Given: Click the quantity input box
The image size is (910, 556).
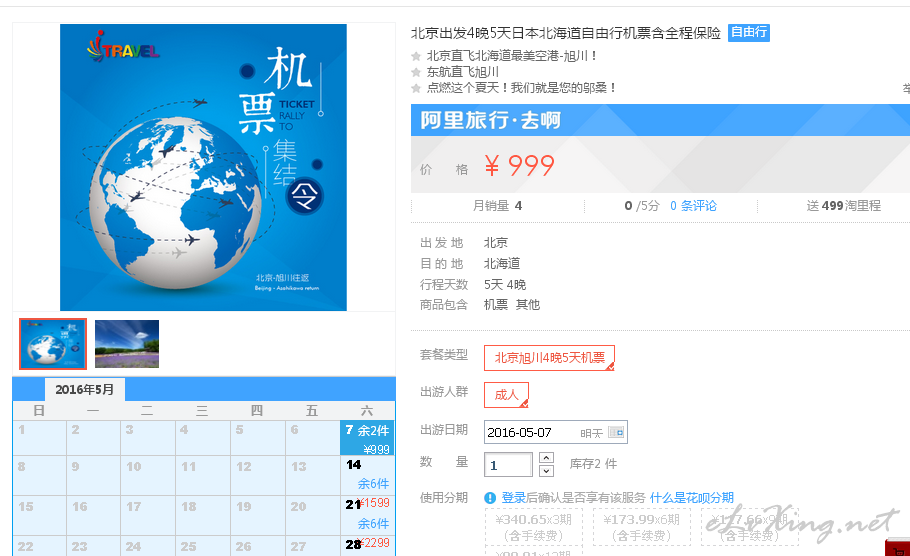Looking at the screenshot, I should coord(508,464).
